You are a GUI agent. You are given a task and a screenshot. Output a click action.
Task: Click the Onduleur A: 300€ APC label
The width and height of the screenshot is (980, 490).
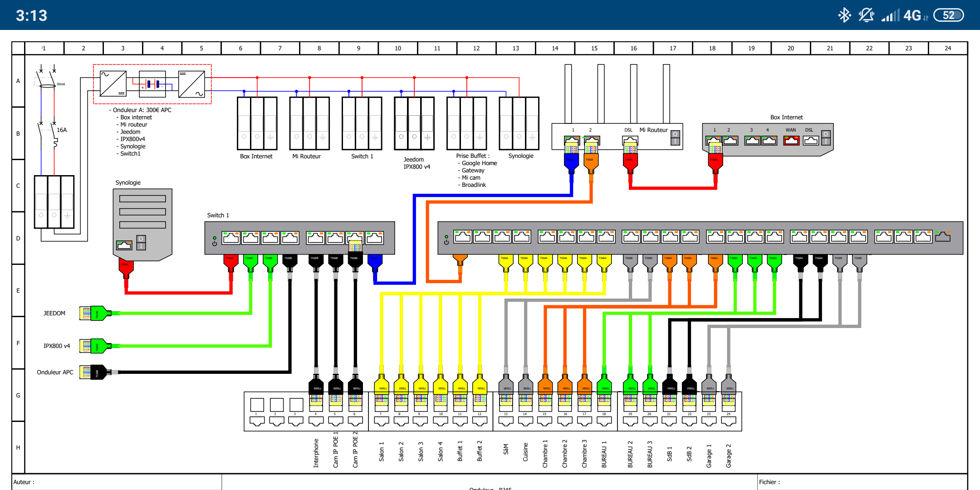tap(140, 110)
